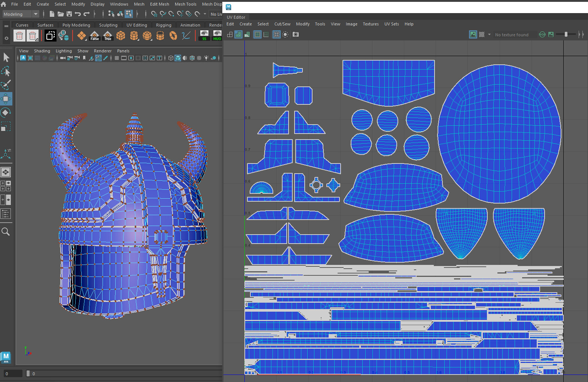Screen dimensions: 588x382
Task: Open the shelf tab selector menu
Action: coord(6,26)
